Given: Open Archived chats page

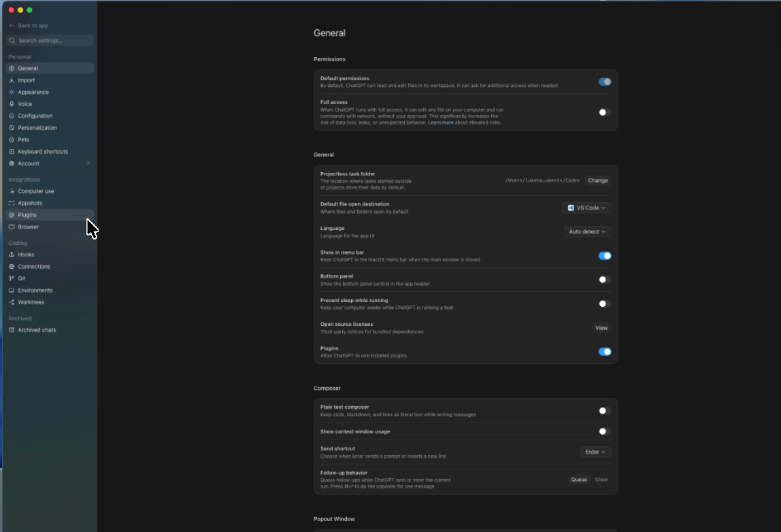Looking at the screenshot, I should (50, 330).
